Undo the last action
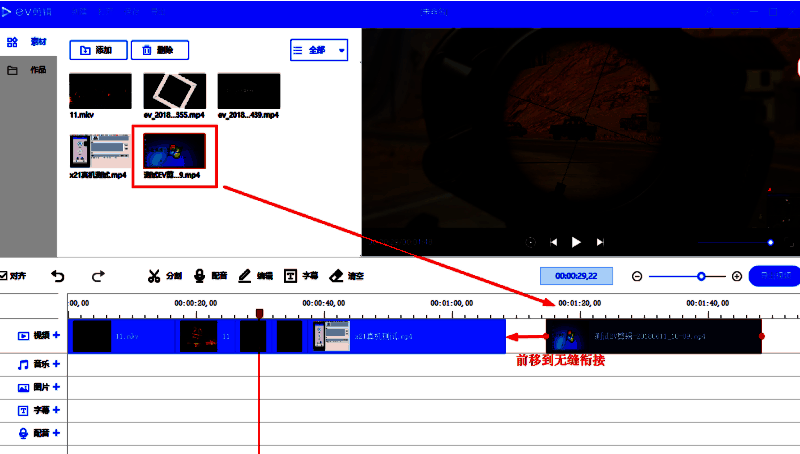Screen dimensions: 800x454 click(58, 276)
